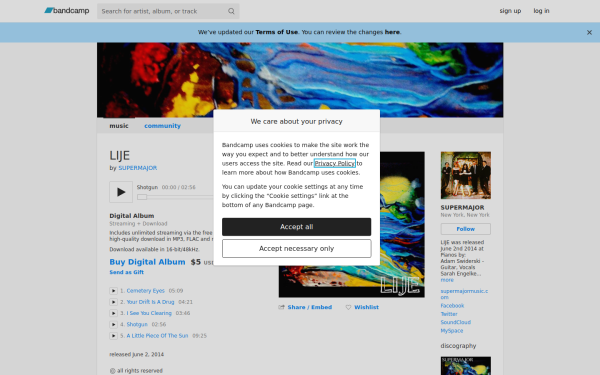
Task: Click the Bandcamp logo
Action: tap(67, 11)
